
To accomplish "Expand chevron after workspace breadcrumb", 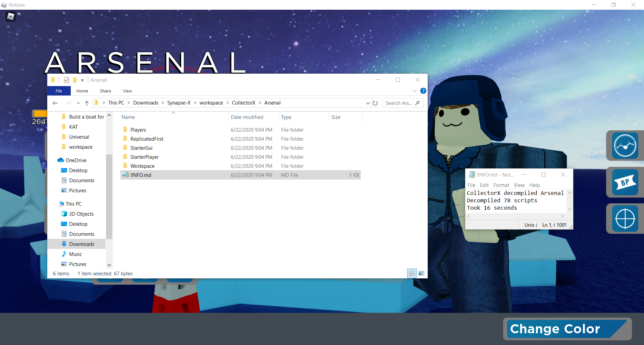I will pos(227,103).
